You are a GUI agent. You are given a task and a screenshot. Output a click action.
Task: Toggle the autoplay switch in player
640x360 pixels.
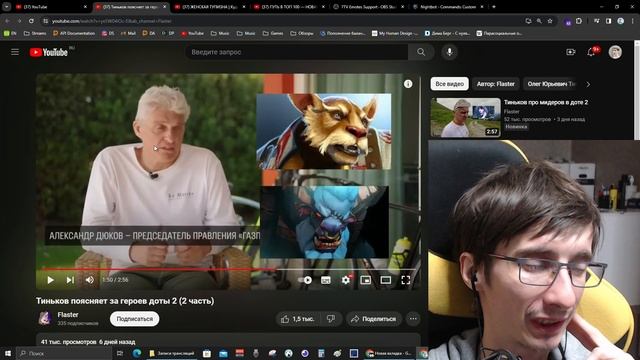[305, 280]
